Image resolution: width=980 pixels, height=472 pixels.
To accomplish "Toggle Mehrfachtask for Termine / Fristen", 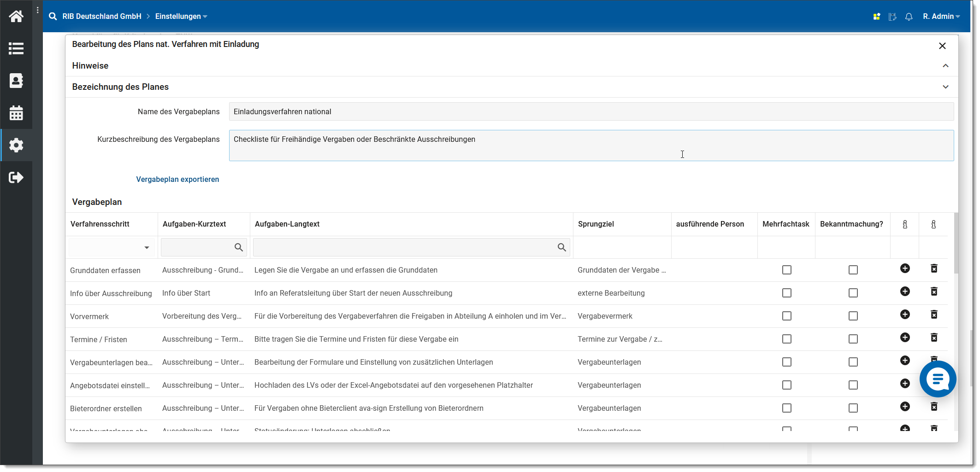I will coord(786,339).
